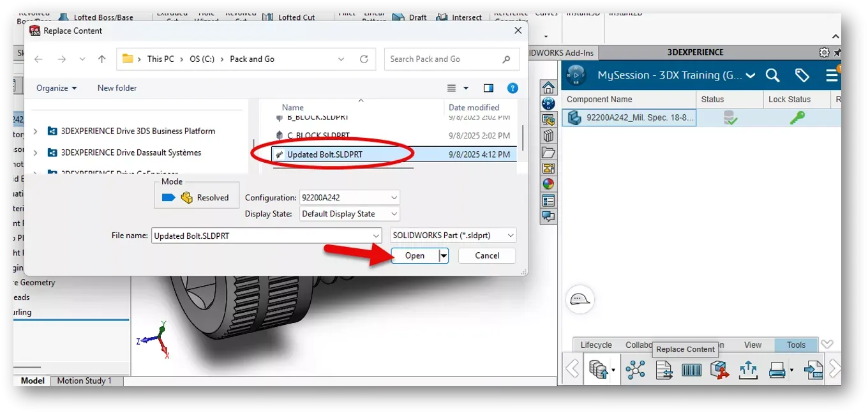
Task: Open the File Explorer folder tab
Action: 548,152
